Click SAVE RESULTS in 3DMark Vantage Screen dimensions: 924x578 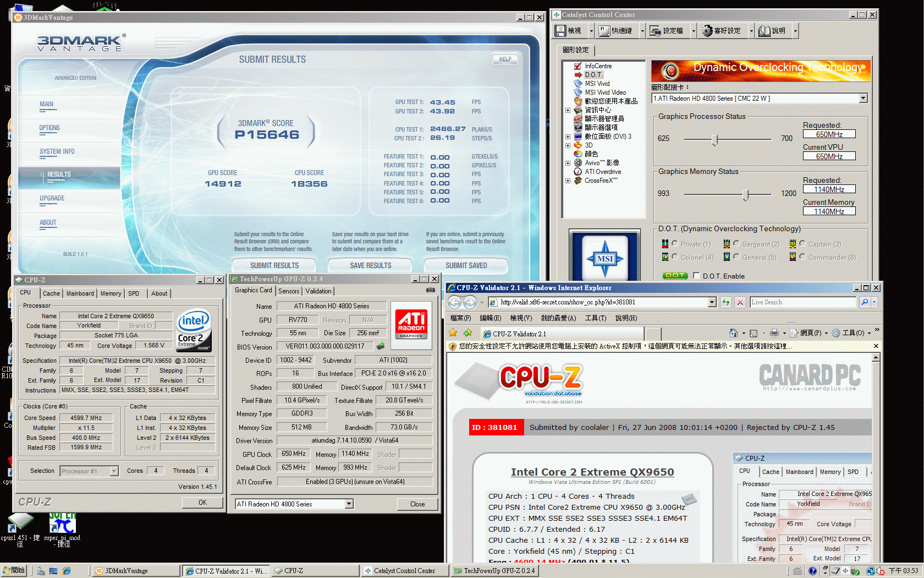click(x=371, y=265)
